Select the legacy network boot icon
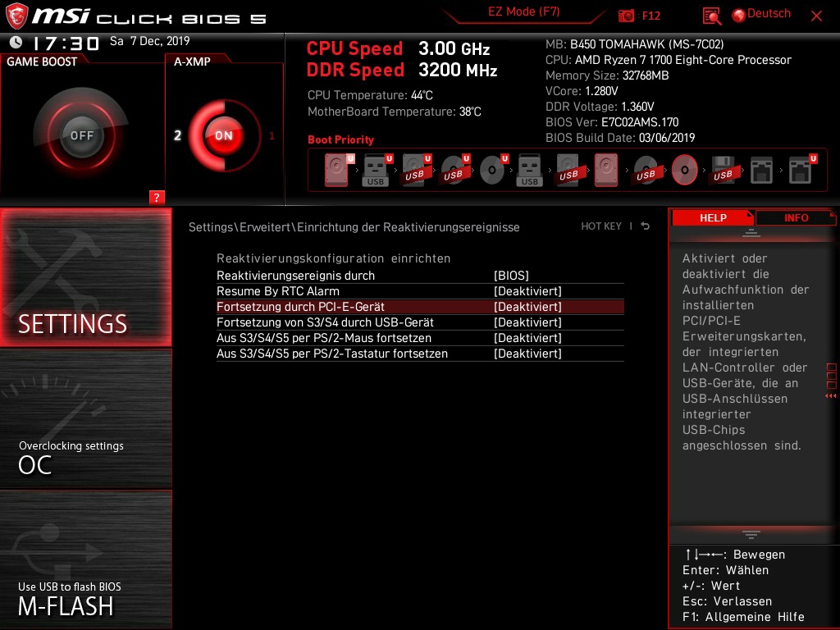Image resolution: width=840 pixels, height=630 pixels. (761, 171)
